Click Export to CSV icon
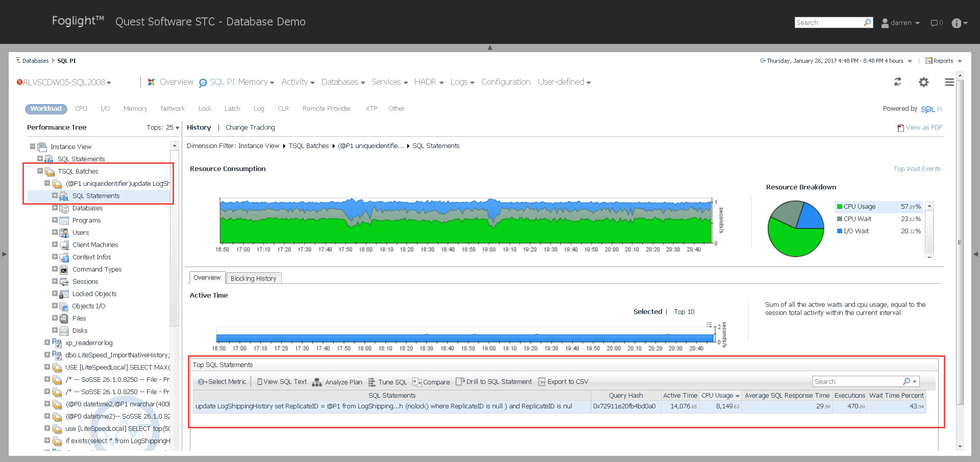The width and height of the screenshot is (980, 462). point(542,382)
